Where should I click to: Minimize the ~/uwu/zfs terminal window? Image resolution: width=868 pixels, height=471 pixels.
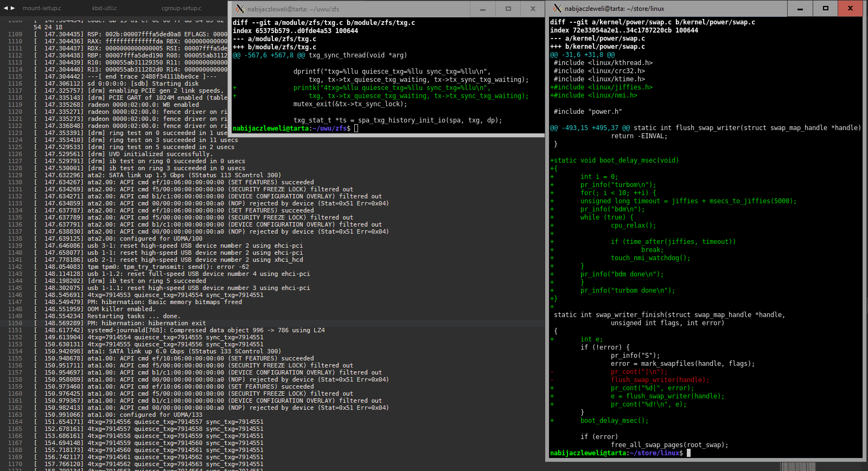(483, 9)
